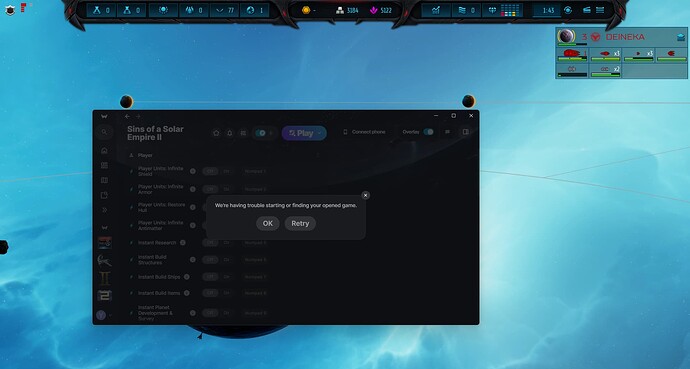Open the map-style icon in WeMod sidebar
The width and height of the screenshot is (690, 369).
[x=104, y=180]
